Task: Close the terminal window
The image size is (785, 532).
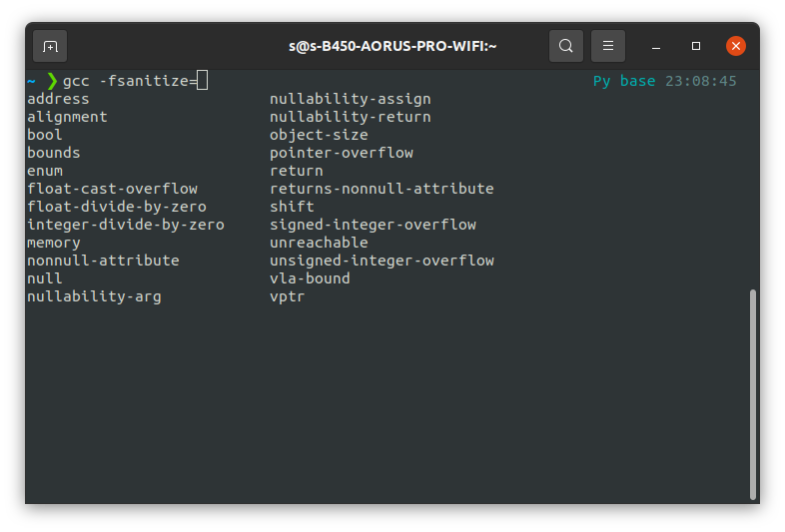Action: pos(736,46)
